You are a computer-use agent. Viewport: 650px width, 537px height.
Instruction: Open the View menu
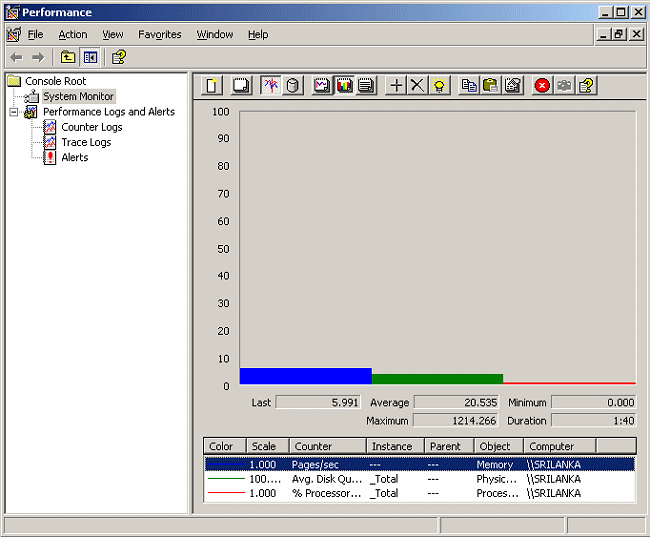[113, 34]
